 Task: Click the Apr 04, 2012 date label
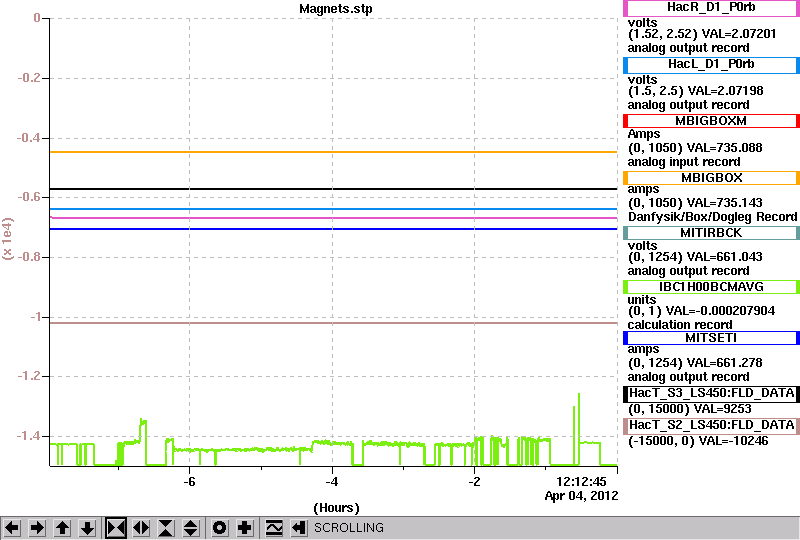581,496
